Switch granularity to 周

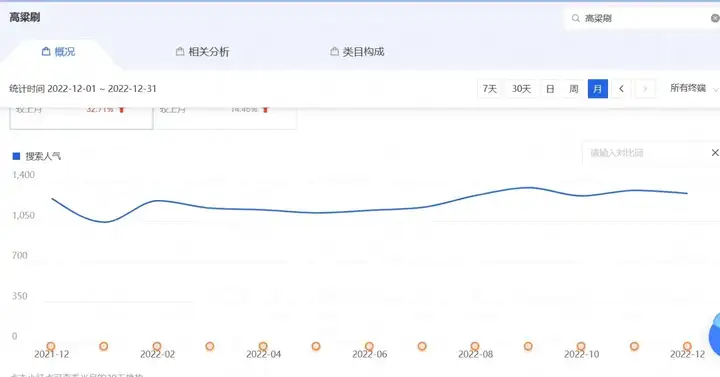pyautogui.click(x=574, y=89)
